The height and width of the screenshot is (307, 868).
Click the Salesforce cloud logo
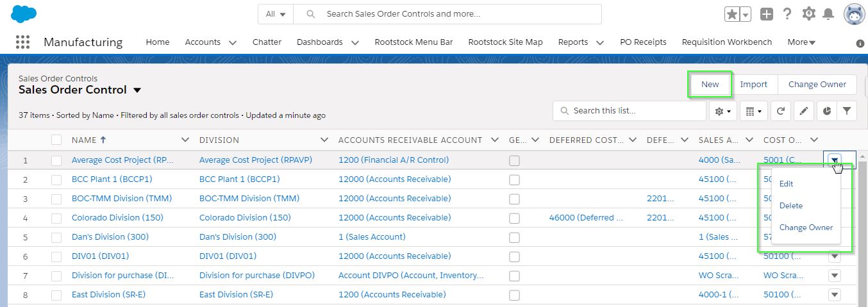[x=24, y=13]
